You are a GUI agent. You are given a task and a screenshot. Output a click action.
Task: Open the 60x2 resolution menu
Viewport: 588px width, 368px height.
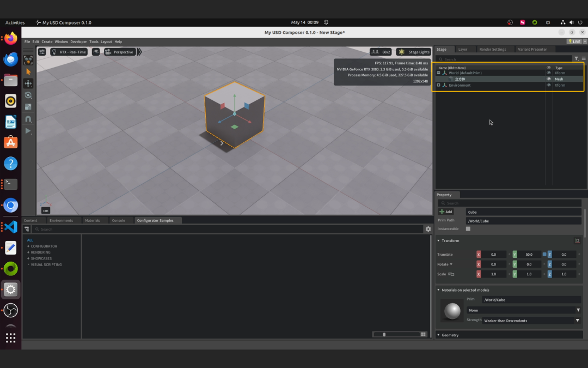[x=381, y=52]
